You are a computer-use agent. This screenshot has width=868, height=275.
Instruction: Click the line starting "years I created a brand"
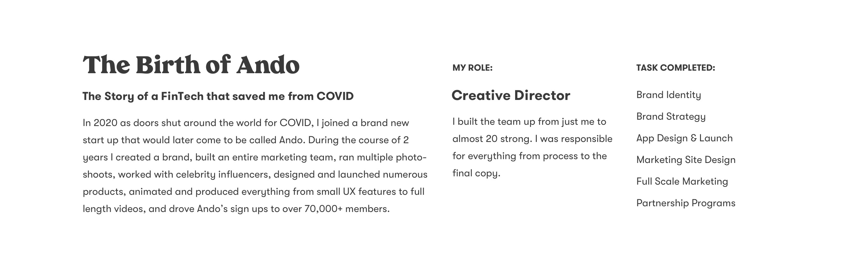click(255, 157)
